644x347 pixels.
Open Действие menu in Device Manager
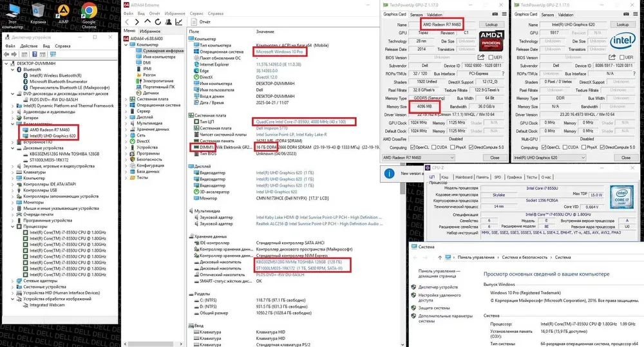(x=29, y=46)
